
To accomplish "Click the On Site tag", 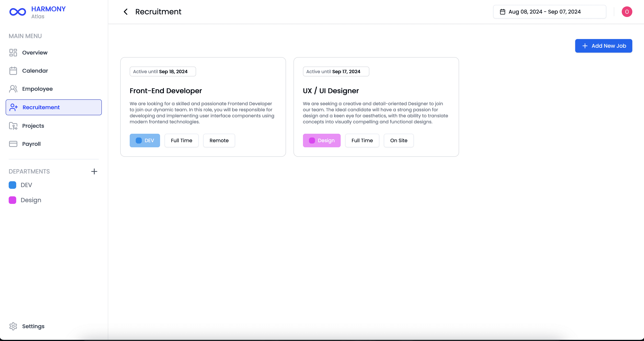I will 399,141.
